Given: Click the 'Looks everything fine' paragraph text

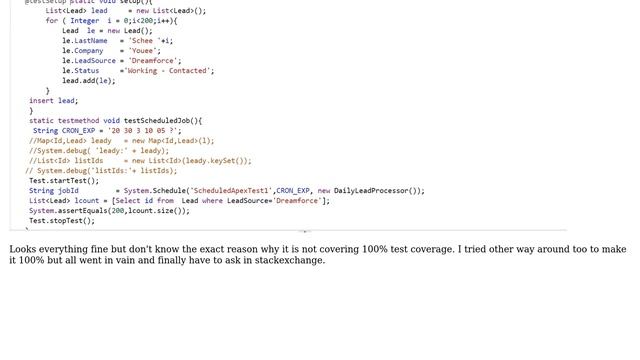Looking at the screenshot, I should coord(318,255).
